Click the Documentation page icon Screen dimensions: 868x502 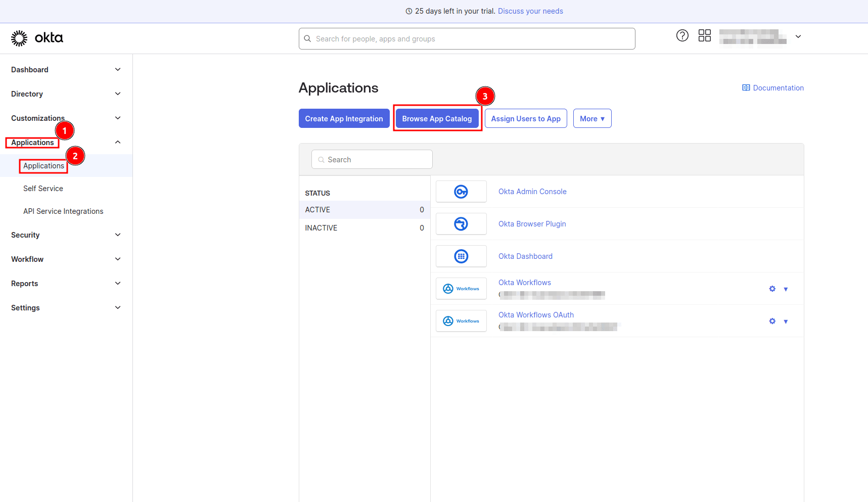click(x=746, y=87)
